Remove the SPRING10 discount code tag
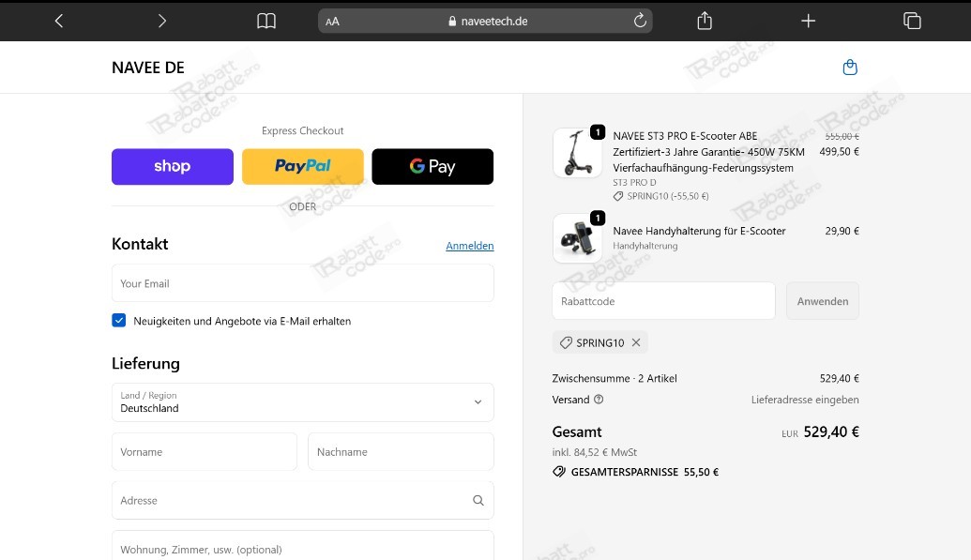 click(636, 343)
